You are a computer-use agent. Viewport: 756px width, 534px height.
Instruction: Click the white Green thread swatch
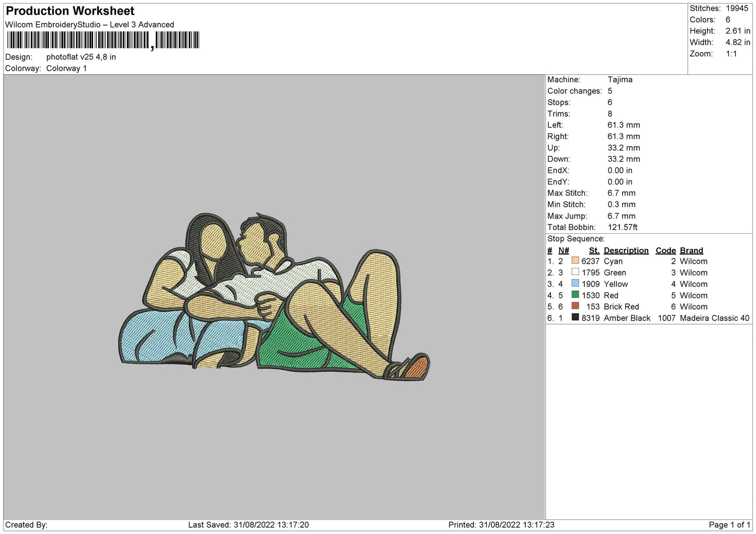[x=576, y=272]
